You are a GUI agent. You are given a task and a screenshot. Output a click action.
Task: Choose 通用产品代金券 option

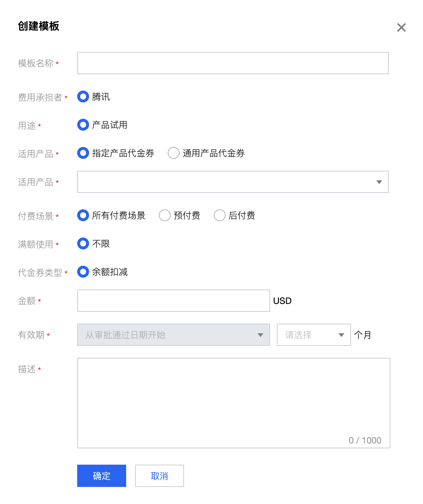(x=174, y=153)
